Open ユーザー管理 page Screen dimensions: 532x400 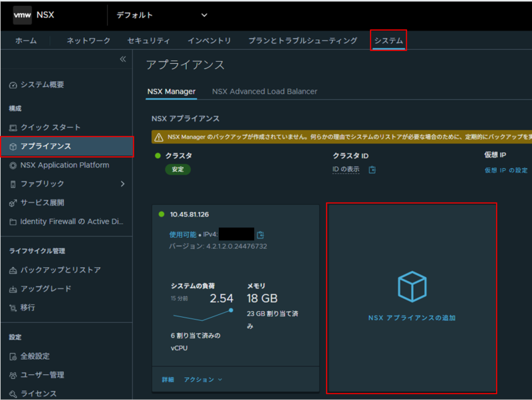pos(43,375)
